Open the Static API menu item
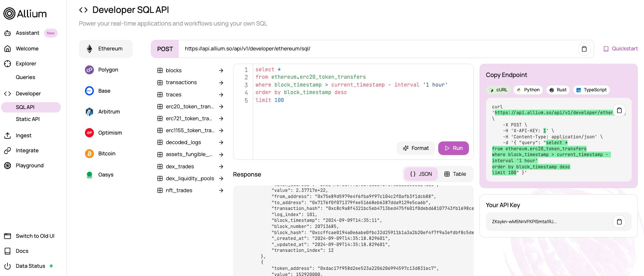Viewport: 644px width, 276px height. pyautogui.click(x=28, y=119)
